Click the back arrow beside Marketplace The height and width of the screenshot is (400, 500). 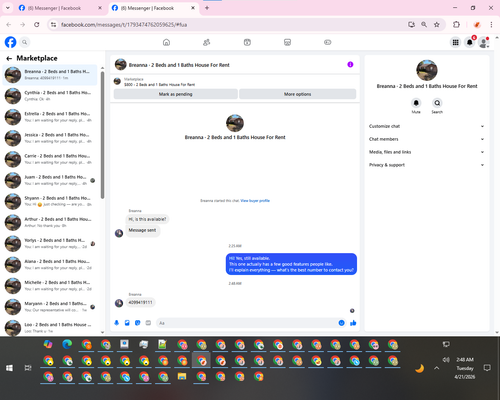(9, 58)
